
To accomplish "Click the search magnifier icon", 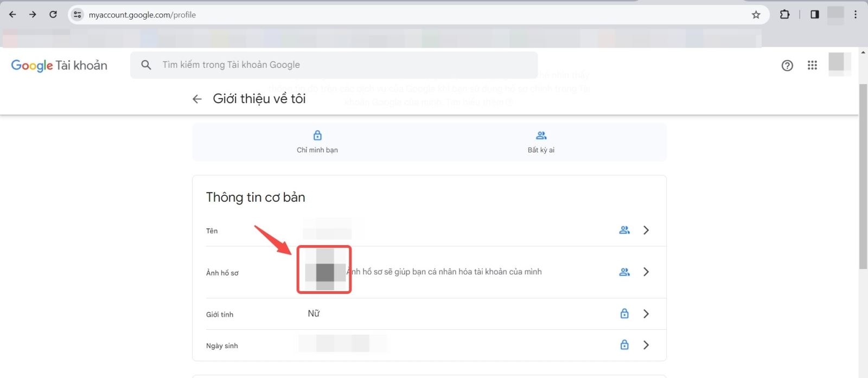I will pyautogui.click(x=146, y=65).
